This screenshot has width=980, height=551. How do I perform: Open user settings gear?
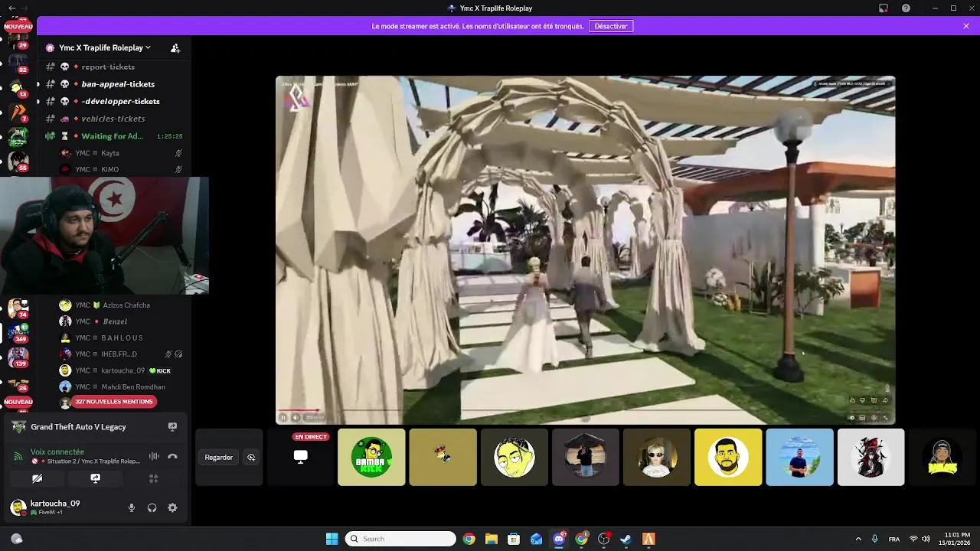pyautogui.click(x=172, y=507)
